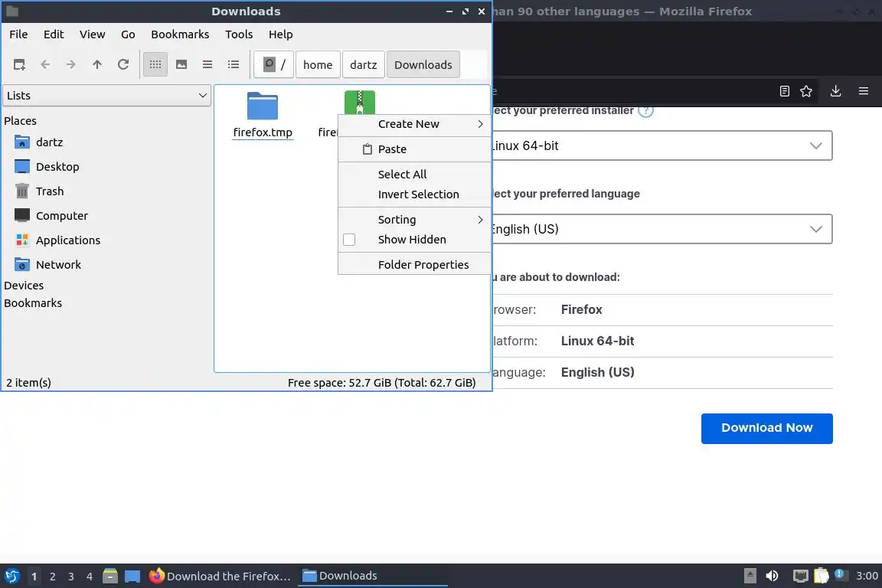This screenshot has width=882, height=588.
Task: Switch to workspace 3 on taskbar
Action: 71,577
